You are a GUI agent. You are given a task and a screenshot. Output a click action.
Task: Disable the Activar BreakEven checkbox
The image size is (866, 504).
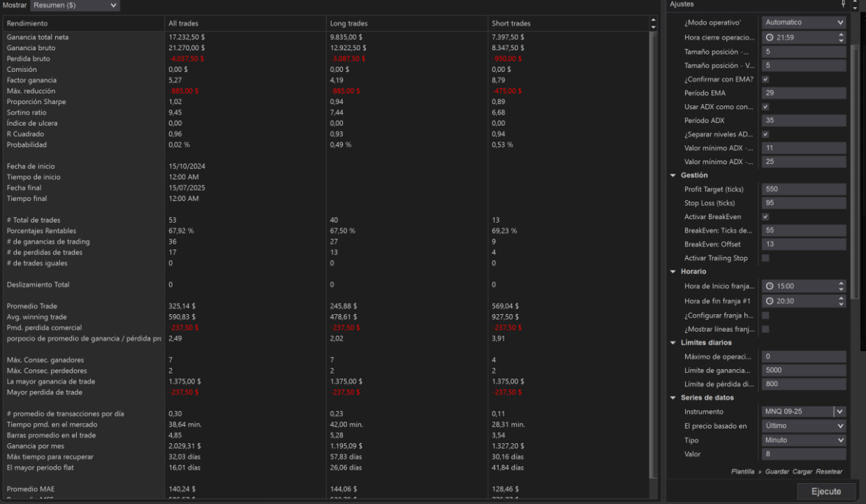(x=765, y=217)
